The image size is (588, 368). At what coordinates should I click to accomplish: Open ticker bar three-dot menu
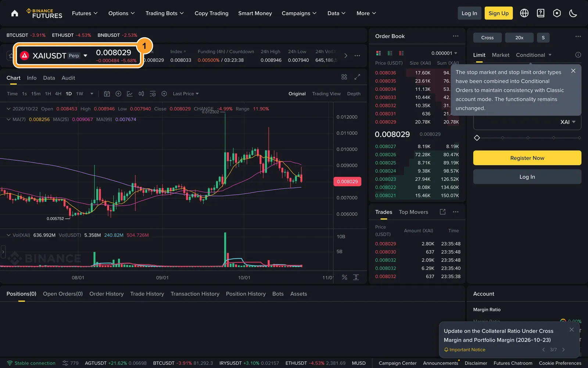(x=357, y=56)
